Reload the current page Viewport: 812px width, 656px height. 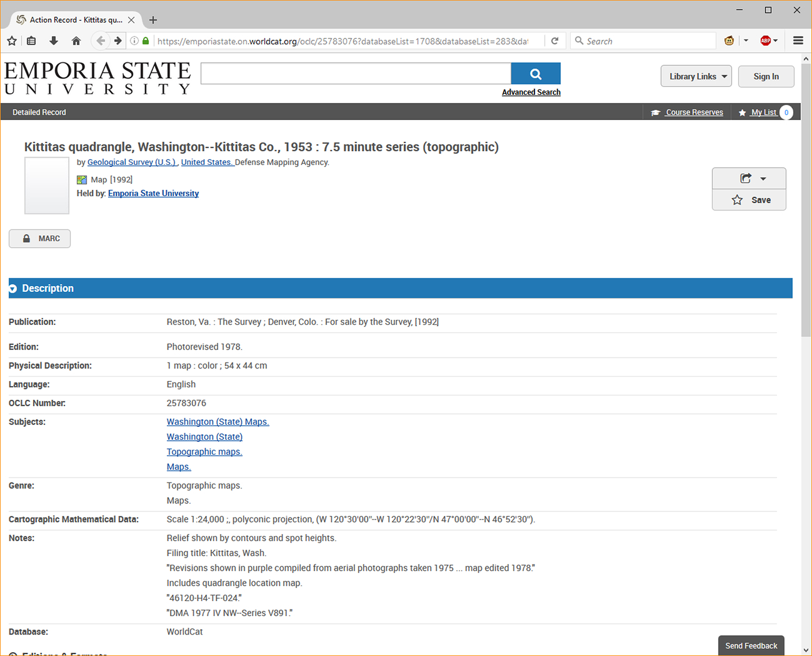pos(554,41)
